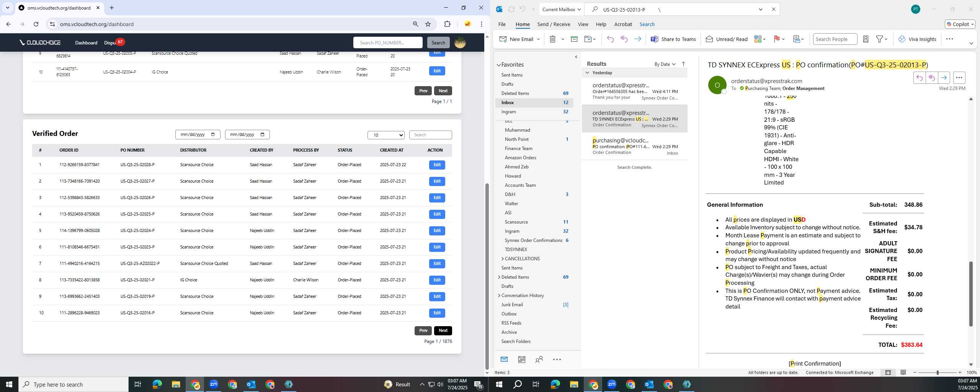Open the first date picker in Verified Order
Image resolution: width=980 pixels, height=392 pixels.
coord(213,135)
